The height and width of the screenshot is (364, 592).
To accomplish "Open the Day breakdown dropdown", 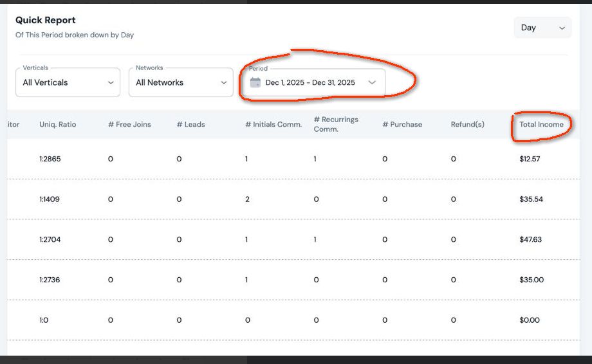I will (x=542, y=28).
